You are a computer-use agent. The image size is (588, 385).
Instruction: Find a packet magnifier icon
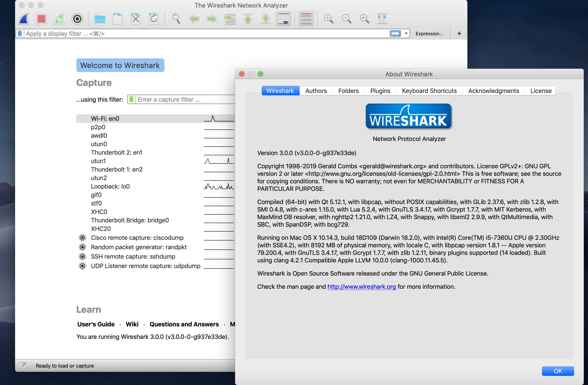176,19
